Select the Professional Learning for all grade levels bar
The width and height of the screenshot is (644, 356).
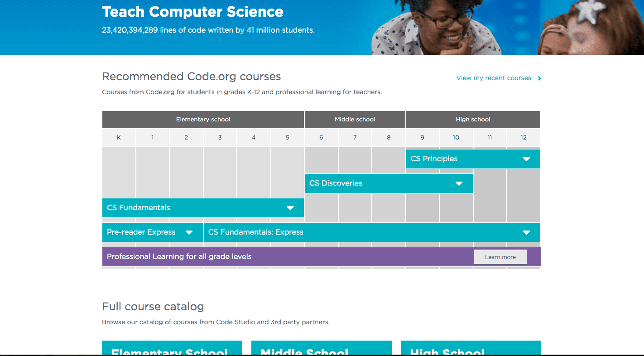tap(321, 257)
